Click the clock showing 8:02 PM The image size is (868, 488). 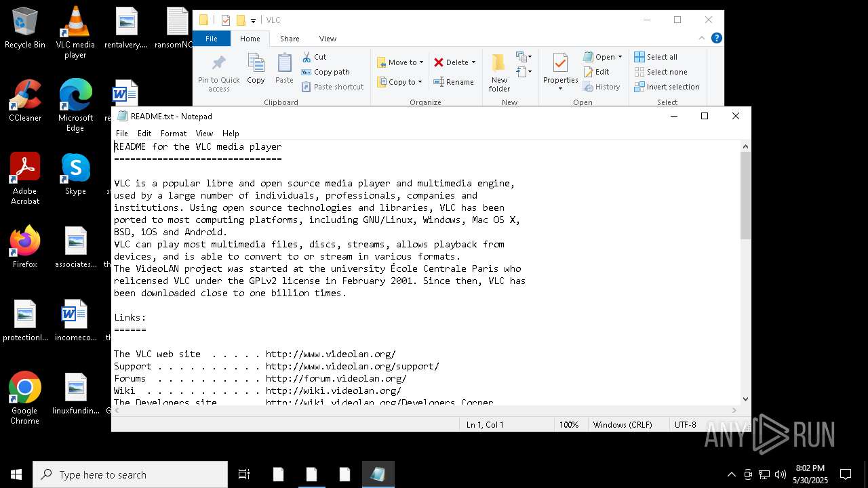(810, 474)
